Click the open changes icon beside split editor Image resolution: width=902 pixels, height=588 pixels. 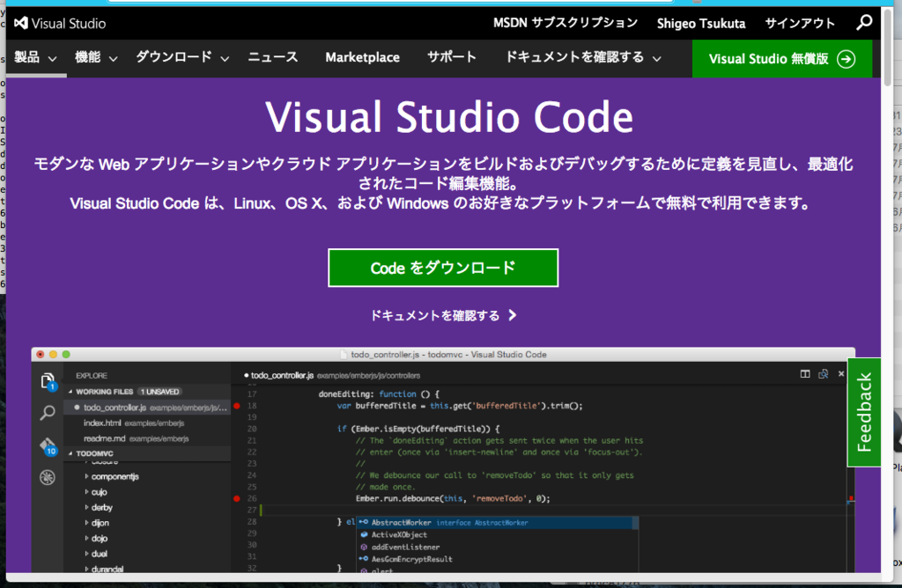824,374
